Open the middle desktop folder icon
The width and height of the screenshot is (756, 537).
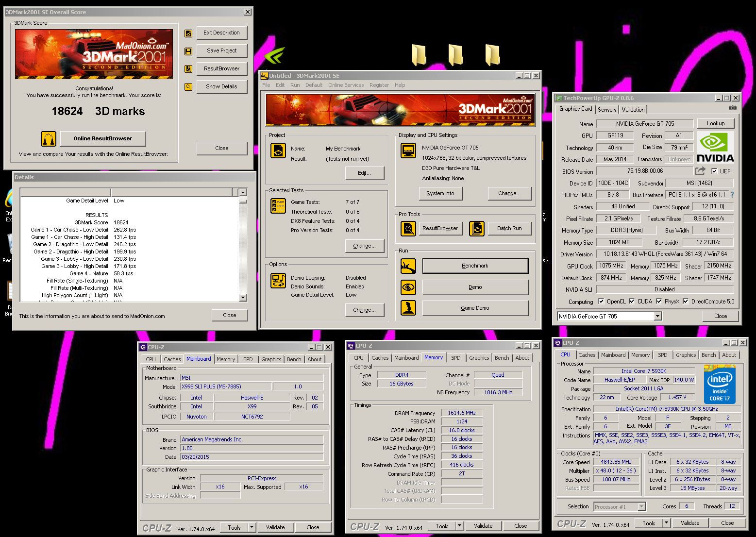(455, 55)
